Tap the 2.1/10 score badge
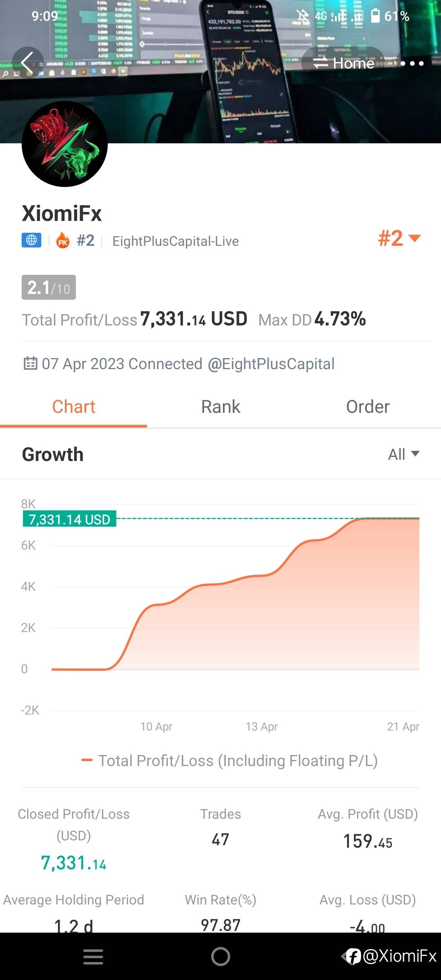Viewport: 441px width, 980px height. tap(49, 287)
